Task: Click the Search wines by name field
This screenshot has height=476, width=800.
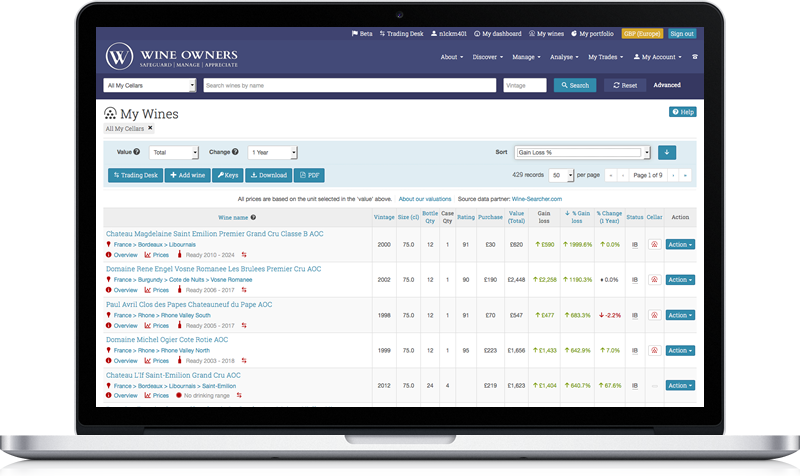Action: (349, 85)
